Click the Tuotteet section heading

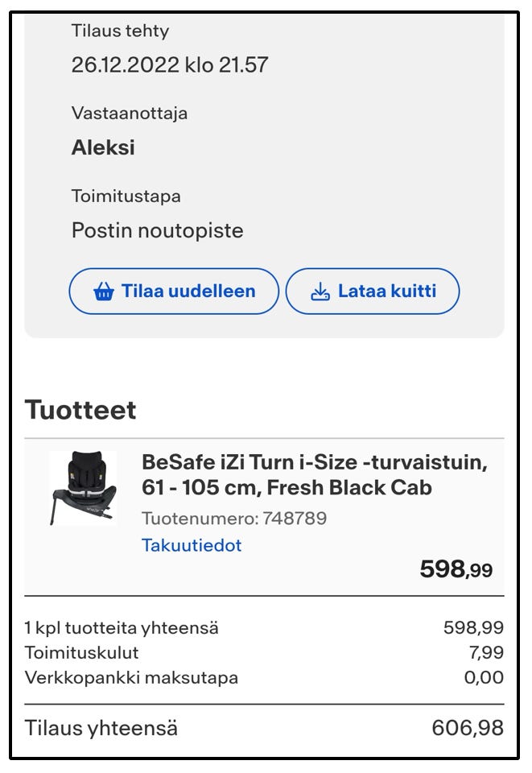pyautogui.click(x=80, y=410)
